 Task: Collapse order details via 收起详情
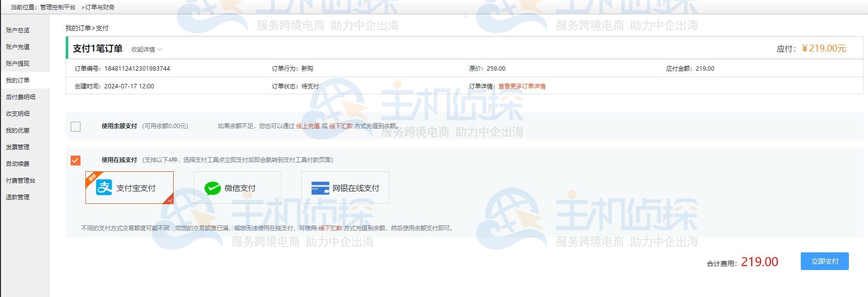point(147,50)
